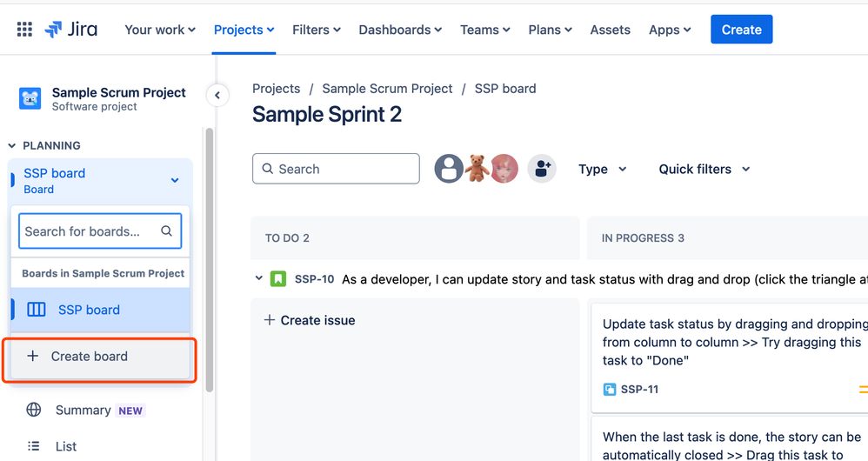Collapse the sidebar with the arrow button
The width and height of the screenshot is (868, 461).
[x=217, y=96]
